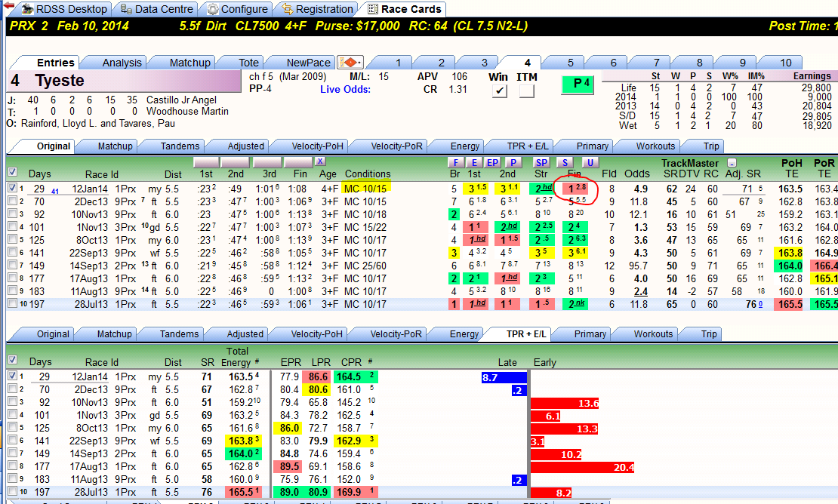
Task: Click the P running-style filter button
Action: point(513,163)
